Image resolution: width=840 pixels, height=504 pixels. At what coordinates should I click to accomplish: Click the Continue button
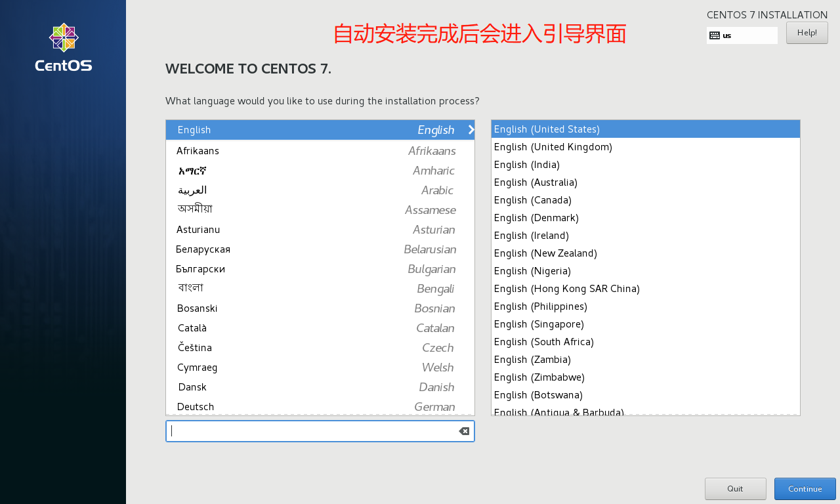click(805, 489)
